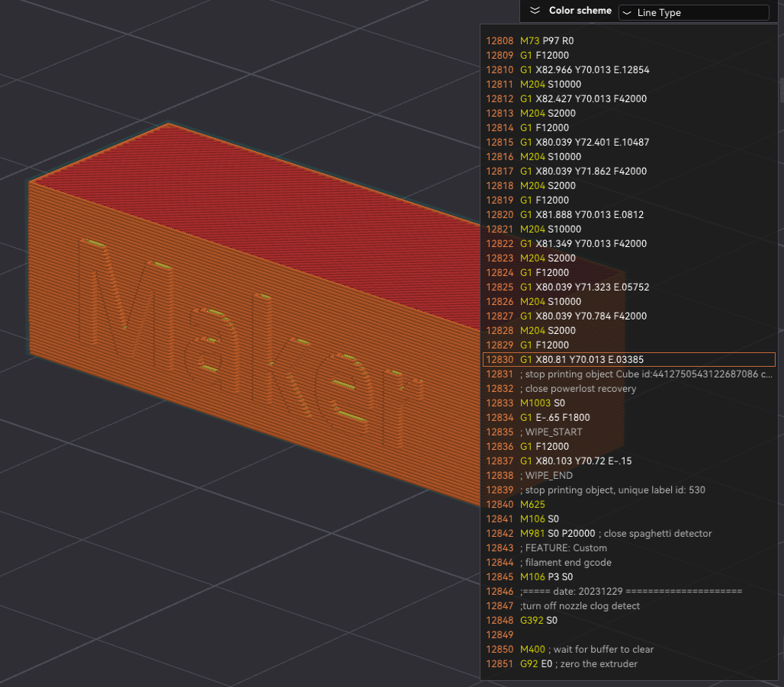This screenshot has width=784, height=687.
Task: Select the WIPE_END comment line
Action: (x=551, y=476)
